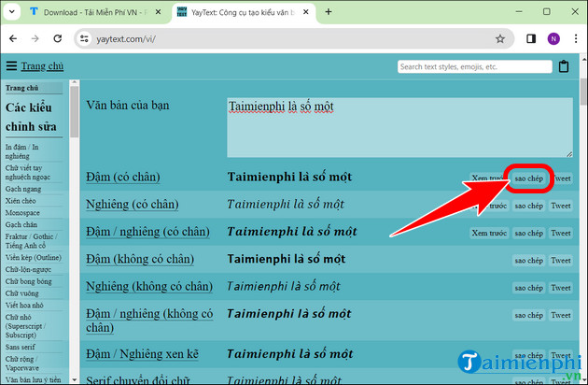The height and width of the screenshot is (385, 588).
Task: Click the sidebar scrollbar up arrow
Action: click(x=75, y=82)
